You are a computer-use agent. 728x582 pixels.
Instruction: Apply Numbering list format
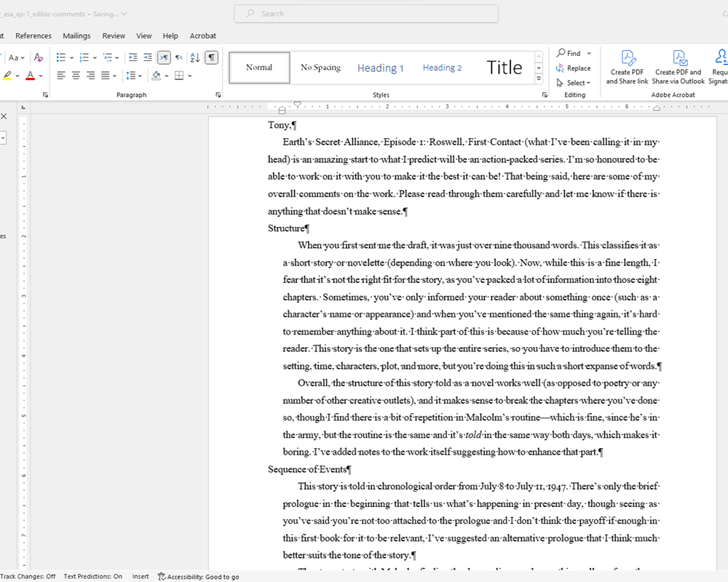coord(84,57)
